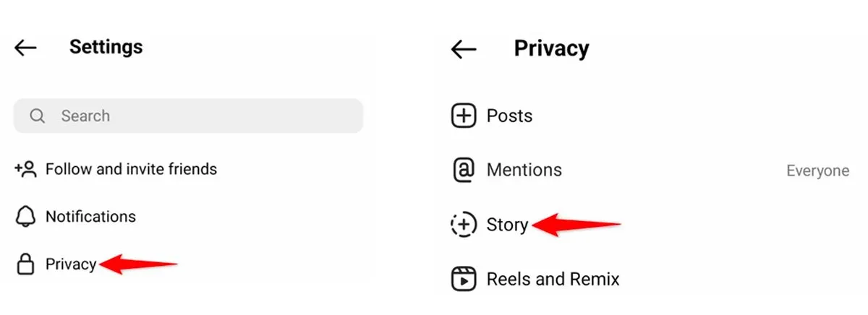Open Reels and Remix settings
The width and height of the screenshot is (868, 315).
tap(553, 279)
